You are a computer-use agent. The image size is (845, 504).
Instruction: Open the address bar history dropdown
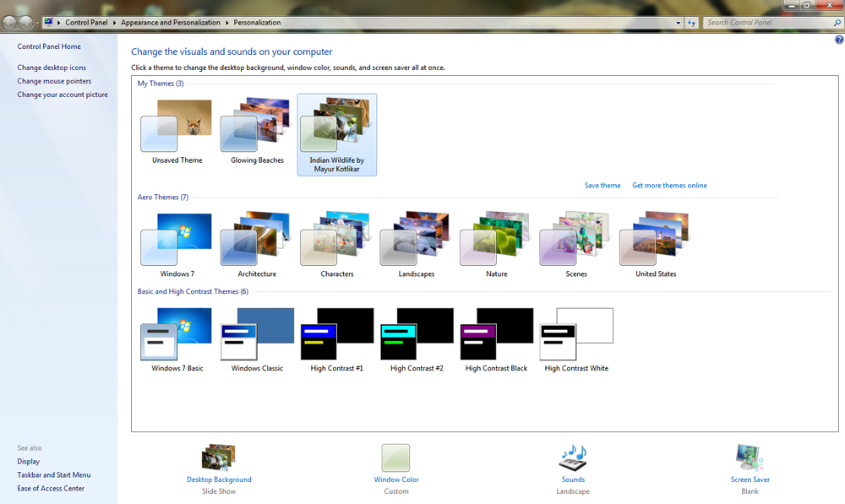(x=678, y=23)
